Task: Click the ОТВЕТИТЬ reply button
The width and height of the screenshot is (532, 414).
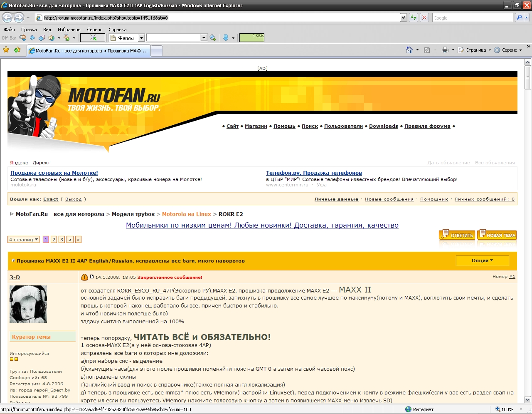Action: (457, 235)
